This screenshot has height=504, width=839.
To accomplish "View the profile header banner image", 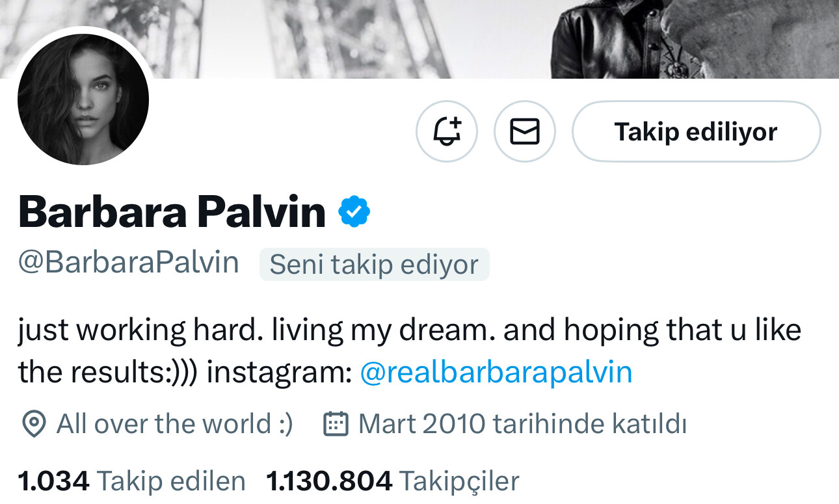I will pos(419,39).
